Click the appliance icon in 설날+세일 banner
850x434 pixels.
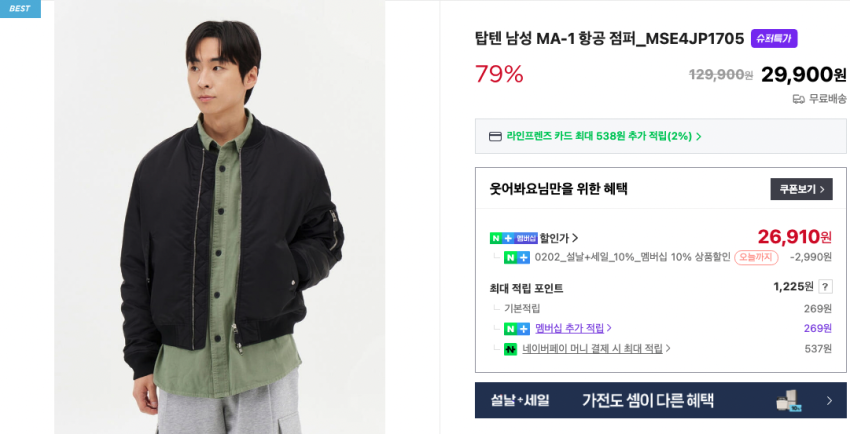pyautogui.click(x=787, y=400)
